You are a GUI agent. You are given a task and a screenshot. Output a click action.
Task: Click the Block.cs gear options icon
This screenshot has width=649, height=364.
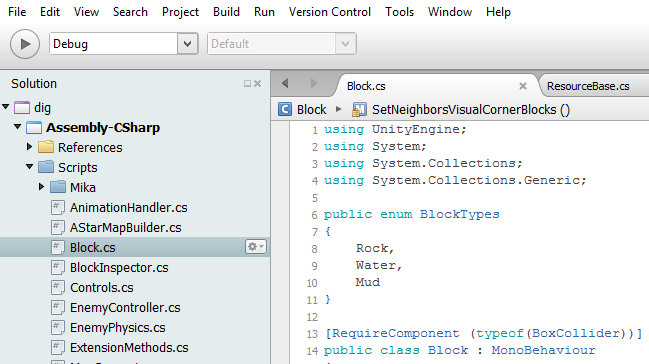pos(255,247)
